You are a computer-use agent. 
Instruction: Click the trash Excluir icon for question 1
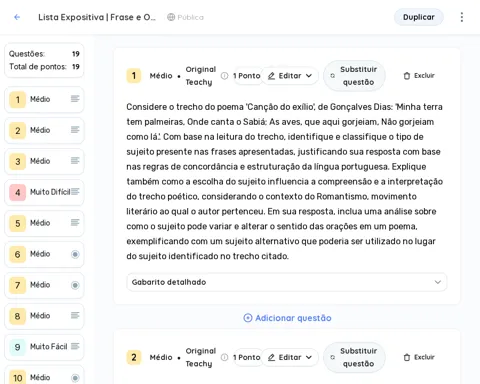[x=407, y=76]
